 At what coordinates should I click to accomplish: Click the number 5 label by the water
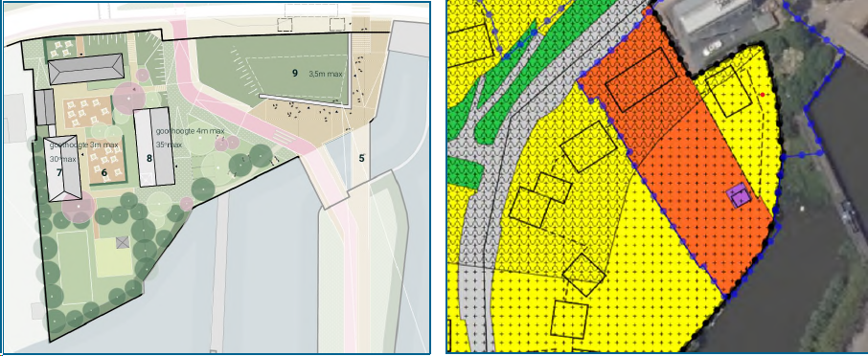click(x=361, y=158)
